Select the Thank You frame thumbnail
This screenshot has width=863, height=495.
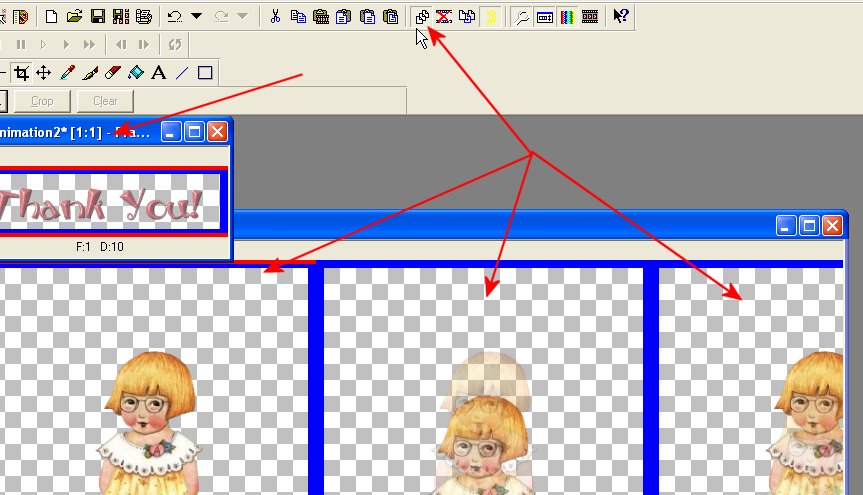110,202
